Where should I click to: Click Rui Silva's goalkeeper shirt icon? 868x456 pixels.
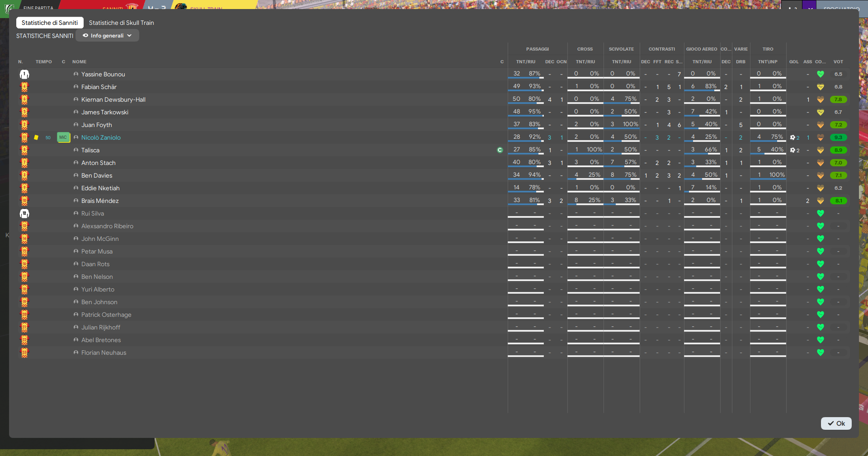24,213
